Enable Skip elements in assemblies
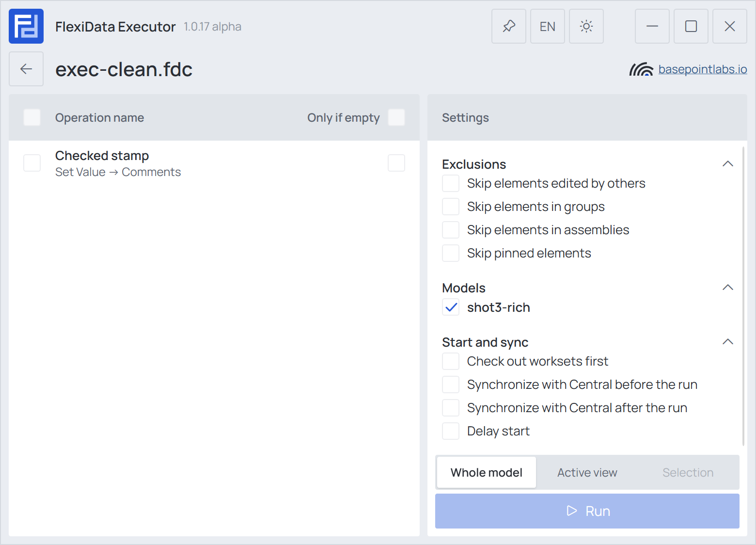 [451, 230]
